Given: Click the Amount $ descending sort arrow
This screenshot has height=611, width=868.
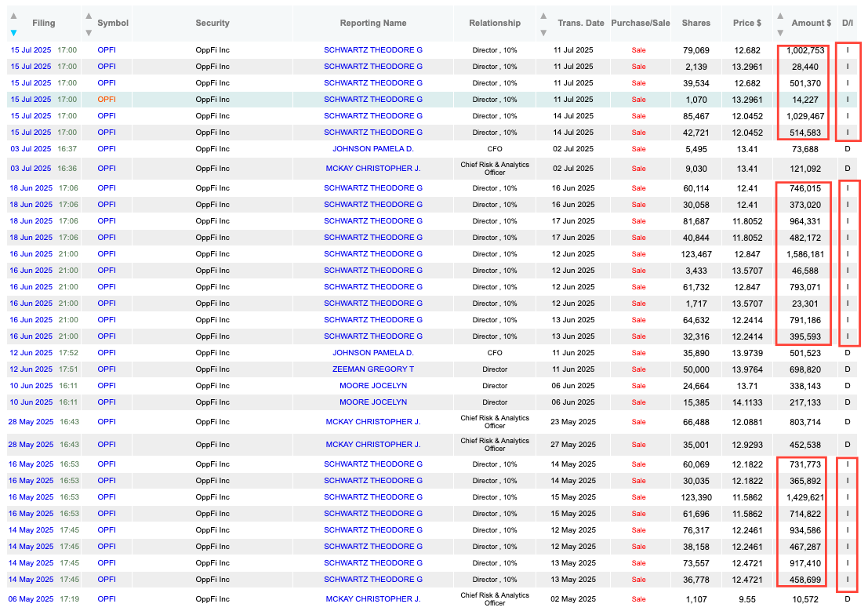Looking at the screenshot, I should 779,32.
